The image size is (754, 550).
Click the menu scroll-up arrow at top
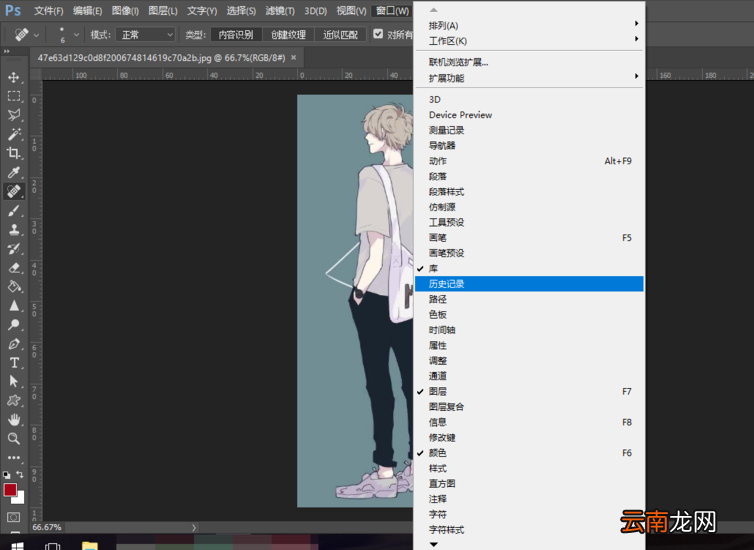[434, 10]
